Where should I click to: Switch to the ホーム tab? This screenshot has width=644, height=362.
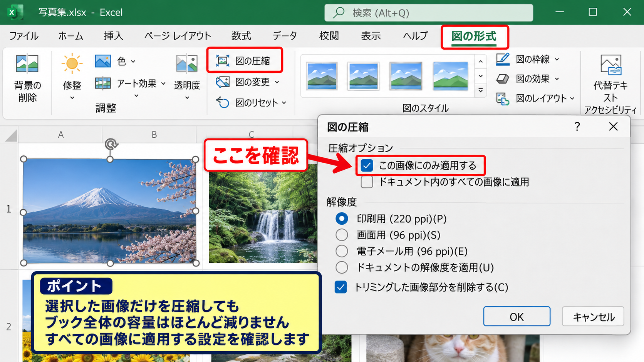[x=71, y=36]
